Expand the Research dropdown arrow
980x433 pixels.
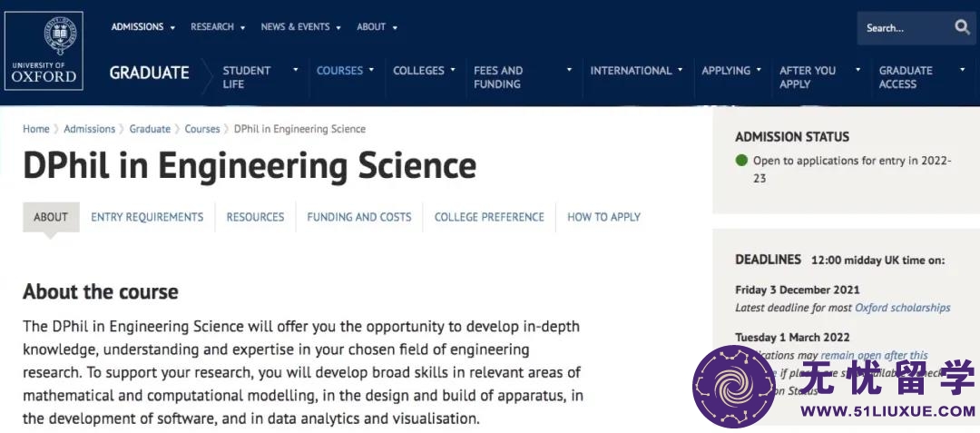click(x=242, y=27)
